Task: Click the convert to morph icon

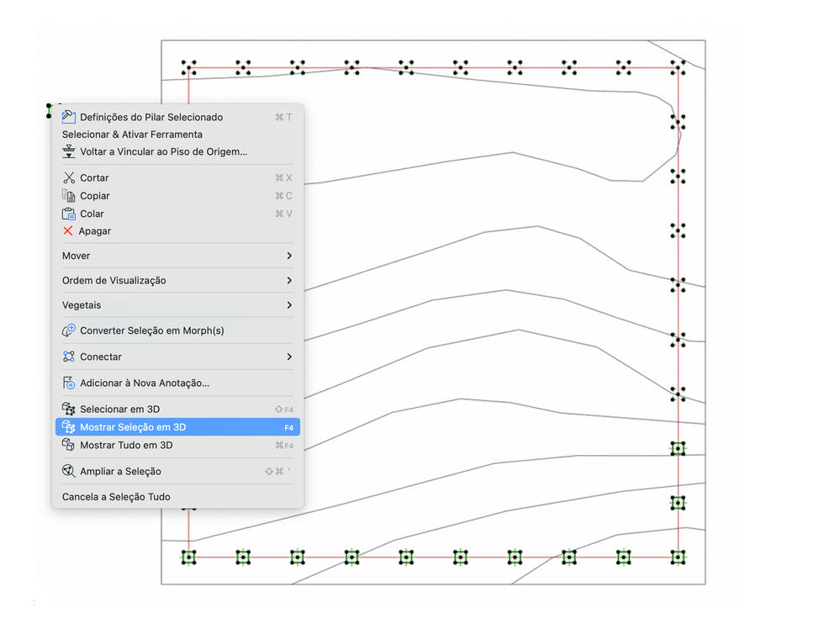Action: pyautogui.click(x=69, y=330)
